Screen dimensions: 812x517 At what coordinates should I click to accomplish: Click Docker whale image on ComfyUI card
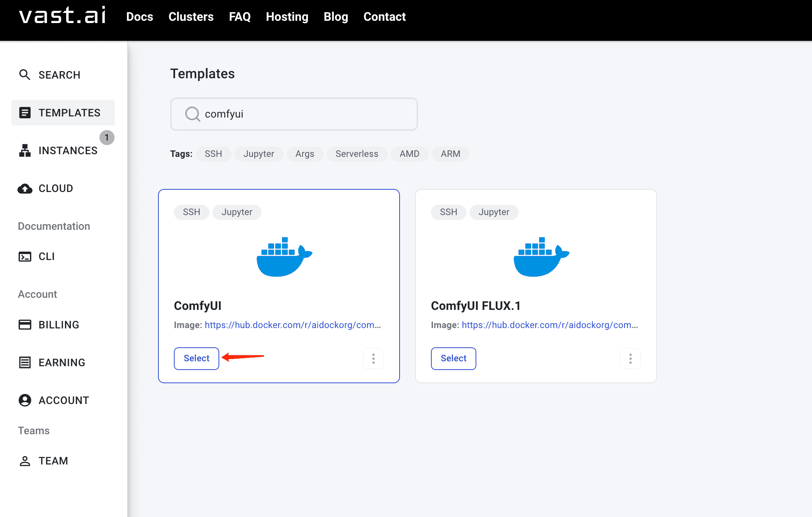click(284, 257)
